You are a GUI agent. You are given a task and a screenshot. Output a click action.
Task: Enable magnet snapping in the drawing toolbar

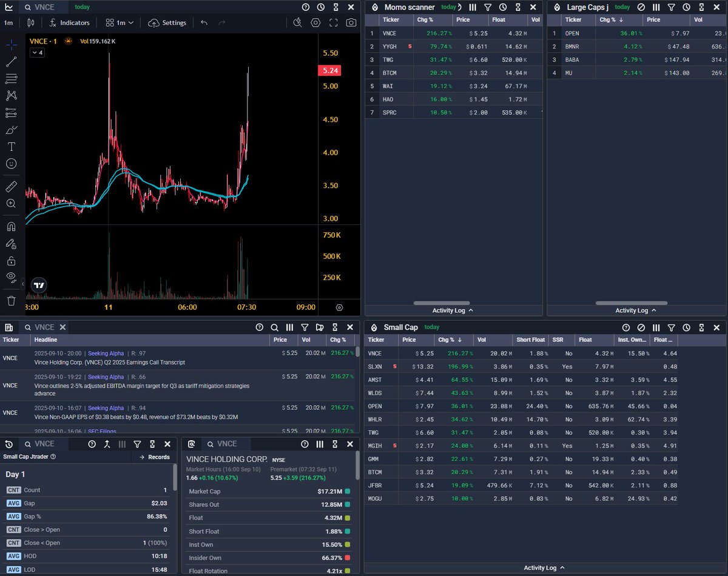(x=13, y=226)
